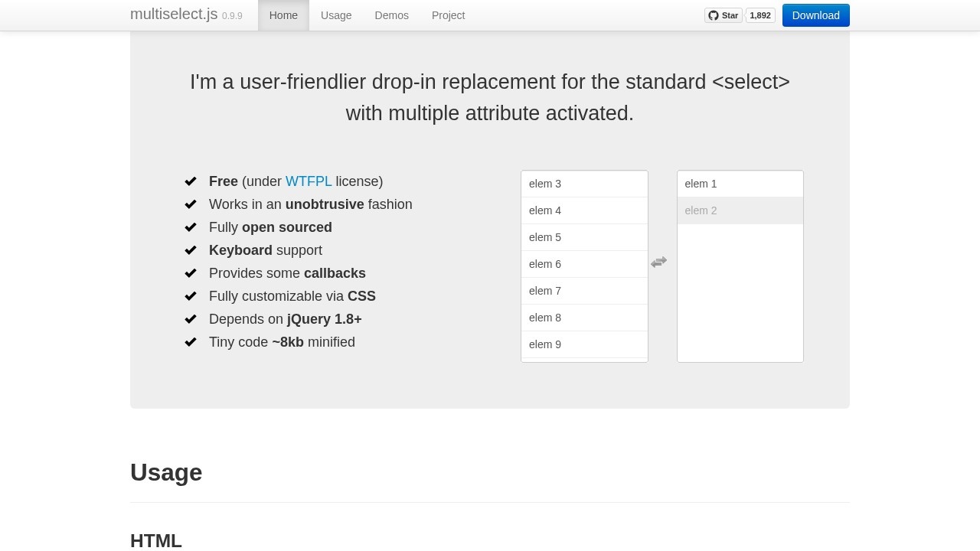Click the checkmark beside Fully customizable via CSS
Screen dimensions: 980x551
pyautogui.click(x=191, y=296)
